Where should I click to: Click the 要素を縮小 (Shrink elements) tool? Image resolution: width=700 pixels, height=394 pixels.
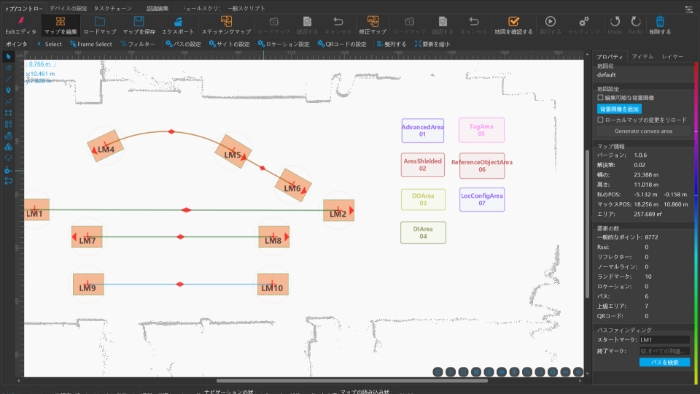pyautogui.click(x=432, y=44)
